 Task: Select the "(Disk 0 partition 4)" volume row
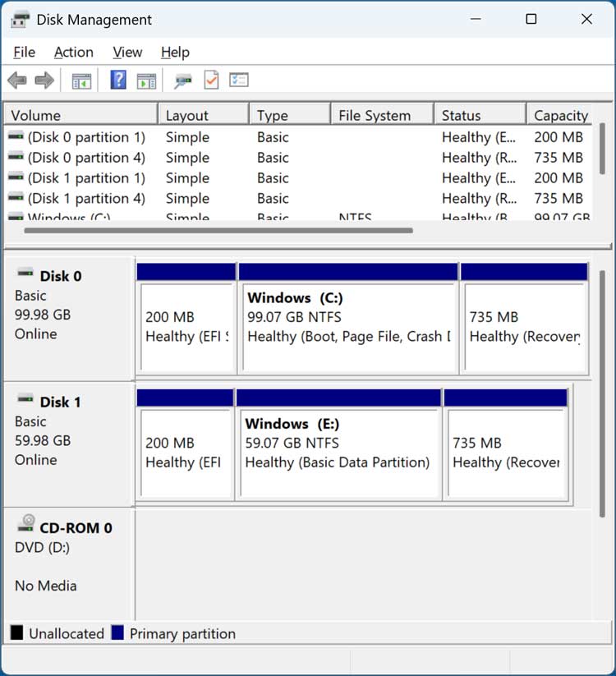coord(298,158)
